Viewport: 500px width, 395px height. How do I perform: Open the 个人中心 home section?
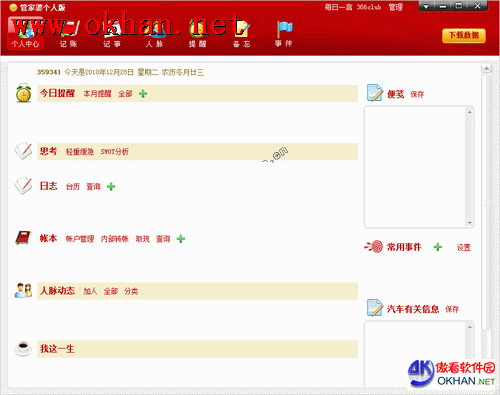tap(25, 33)
